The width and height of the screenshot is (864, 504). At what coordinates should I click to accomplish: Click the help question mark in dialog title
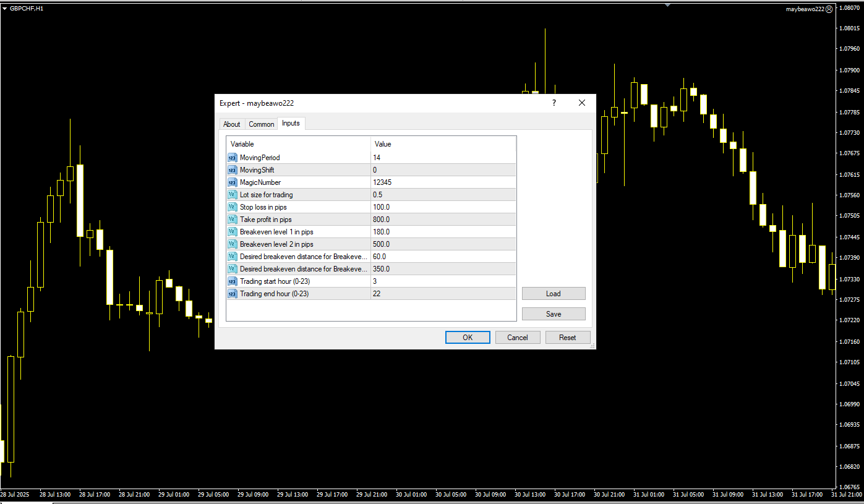point(554,103)
